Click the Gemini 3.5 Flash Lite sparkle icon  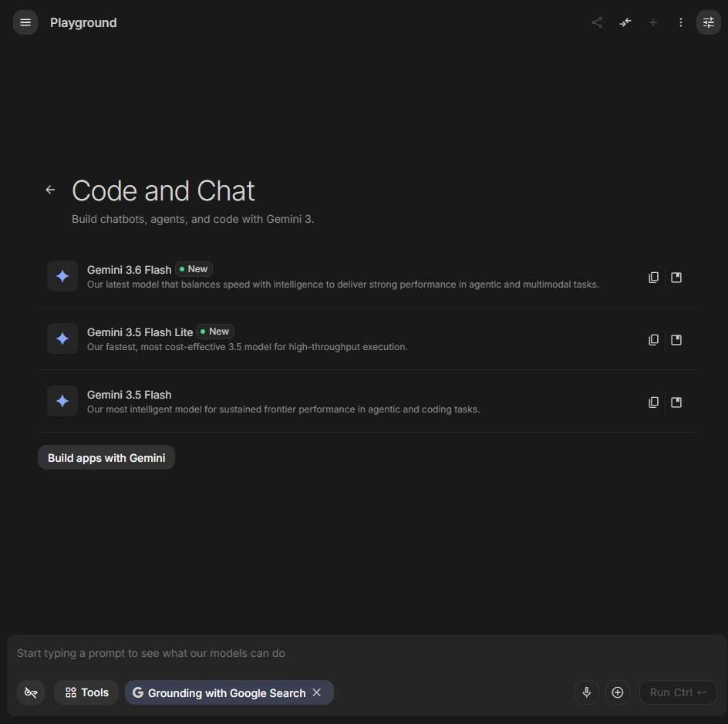pos(62,338)
